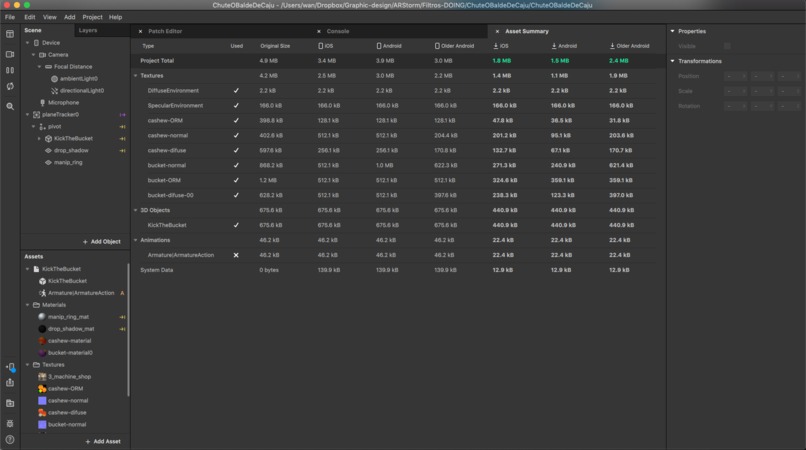Select the cashew-material asset

coord(69,340)
